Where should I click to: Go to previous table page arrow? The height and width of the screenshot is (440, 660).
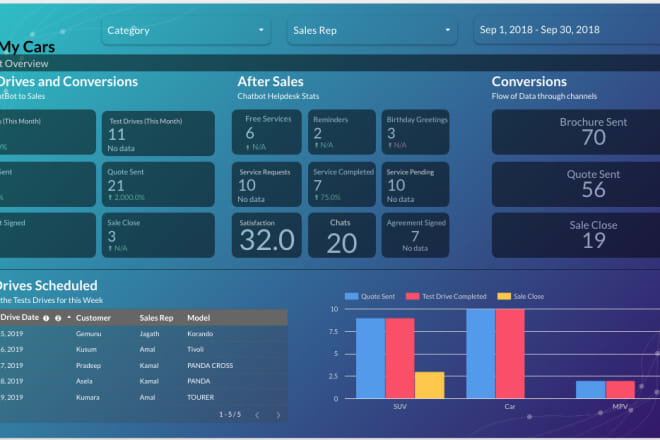(x=257, y=415)
